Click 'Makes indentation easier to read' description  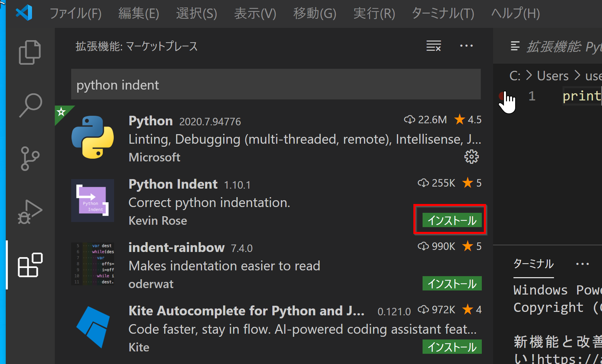tap(224, 266)
